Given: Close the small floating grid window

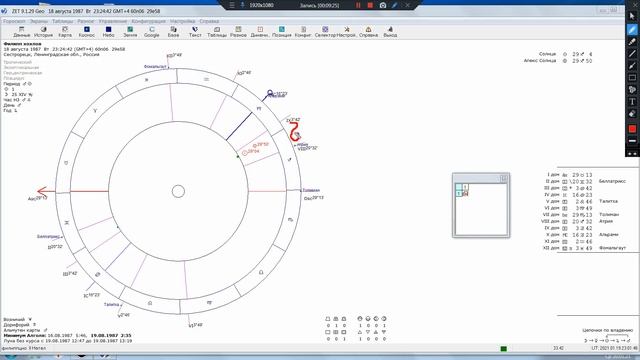Looking at the screenshot, I should click(x=504, y=178).
